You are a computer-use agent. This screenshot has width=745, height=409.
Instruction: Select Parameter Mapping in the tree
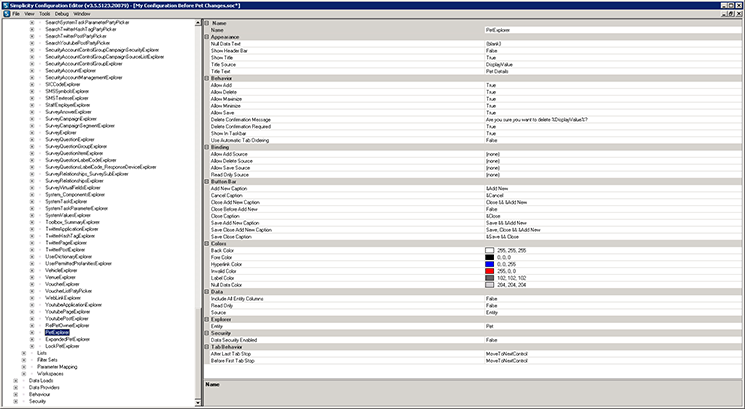(57, 367)
